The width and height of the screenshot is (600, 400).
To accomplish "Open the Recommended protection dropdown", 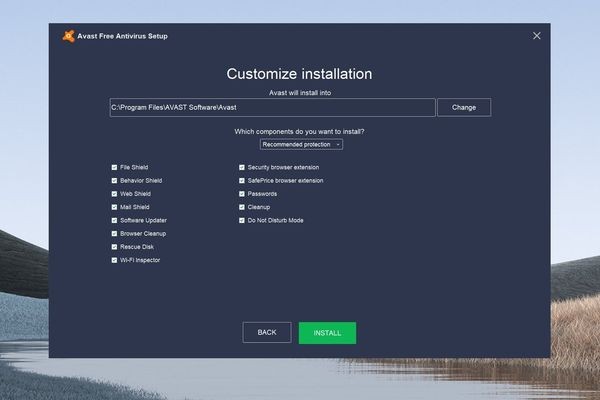I will (301, 144).
